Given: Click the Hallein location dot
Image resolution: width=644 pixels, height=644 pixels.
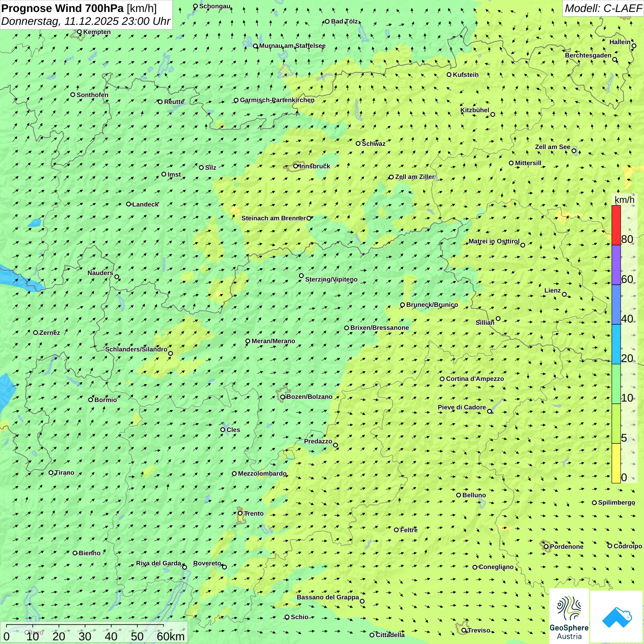Looking at the screenshot, I should point(634,46).
